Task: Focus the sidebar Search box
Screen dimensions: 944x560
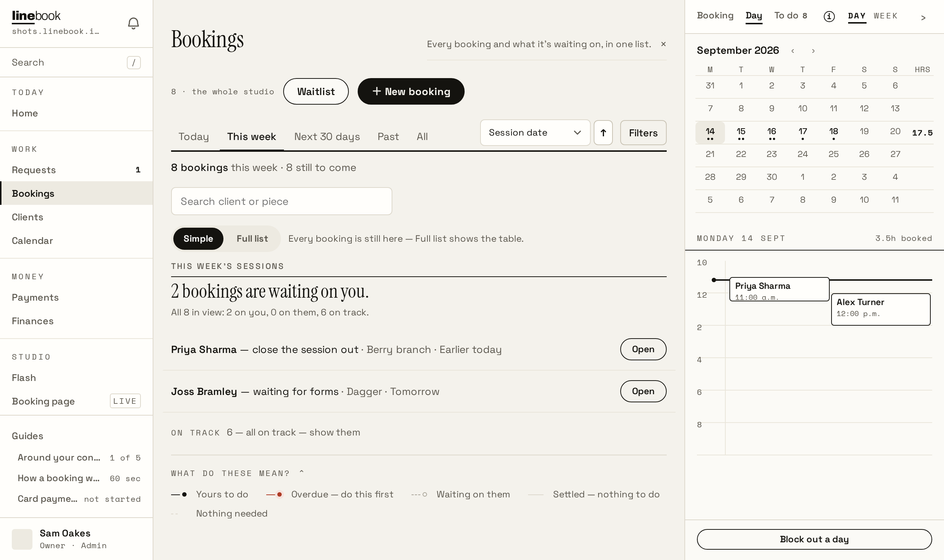Action: [x=76, y=63]
